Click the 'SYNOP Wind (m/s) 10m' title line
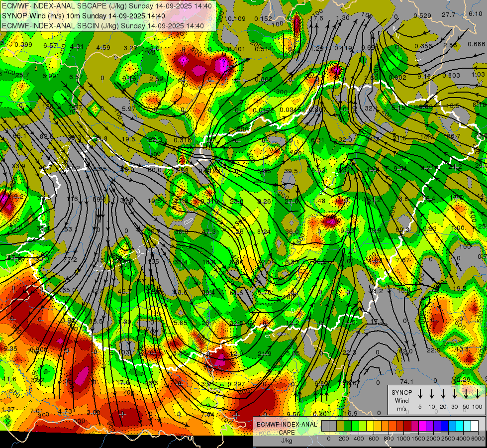This screenshot has height=448, width=487. click(x=84, y=16)
